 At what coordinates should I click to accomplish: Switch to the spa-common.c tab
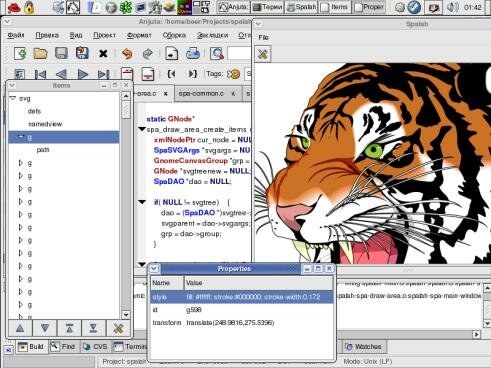201,94
